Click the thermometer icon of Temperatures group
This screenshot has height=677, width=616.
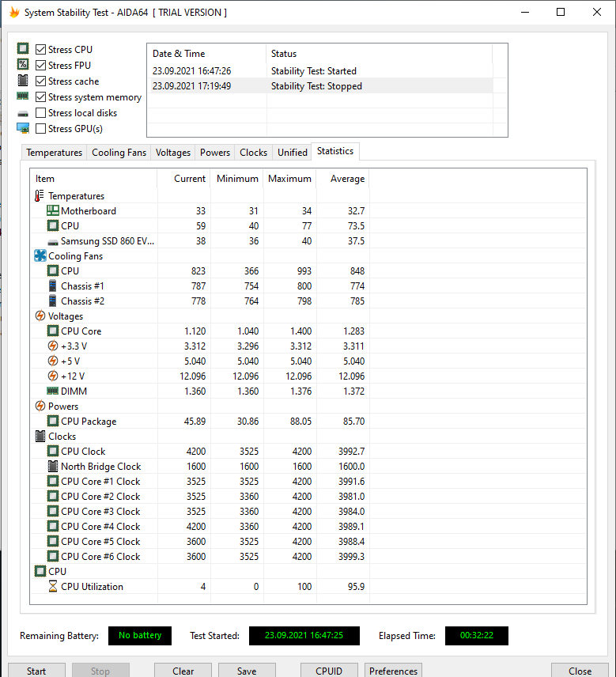pos(40,196)
